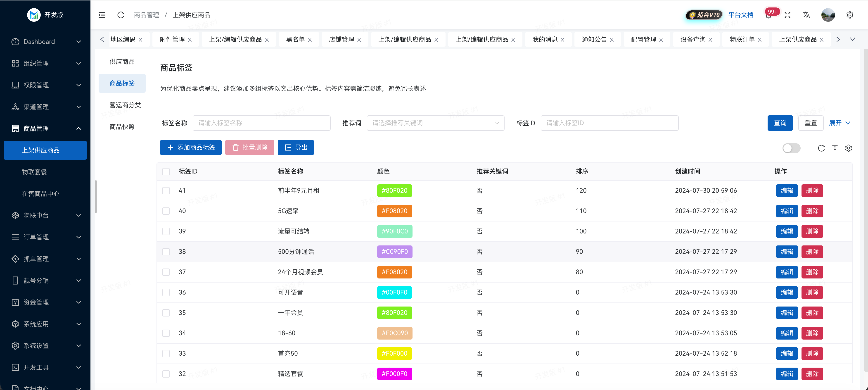The image size is (868, 390).
Task: Open the notification bell with 99+ badge
Action: [x=768, y=15]
